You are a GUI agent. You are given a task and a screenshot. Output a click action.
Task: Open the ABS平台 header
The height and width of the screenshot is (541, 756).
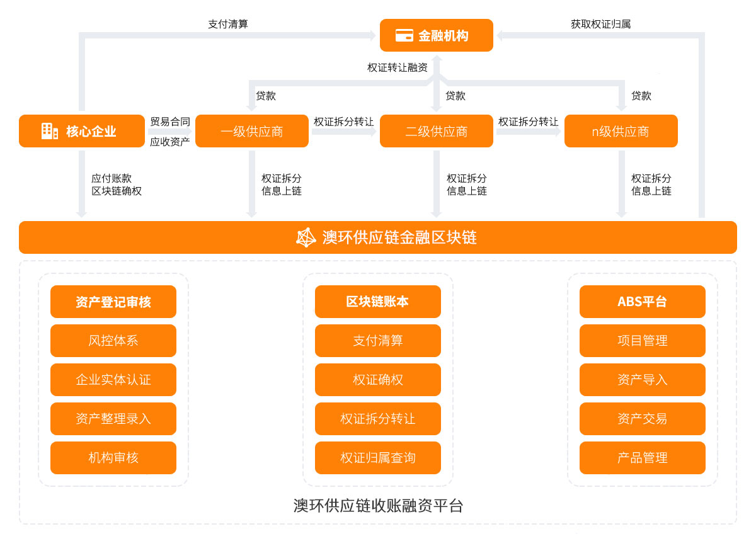coord(642,302)
